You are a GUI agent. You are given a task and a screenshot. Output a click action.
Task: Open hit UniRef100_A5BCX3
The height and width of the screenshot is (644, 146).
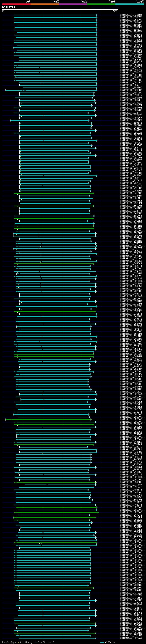[131, 17]
